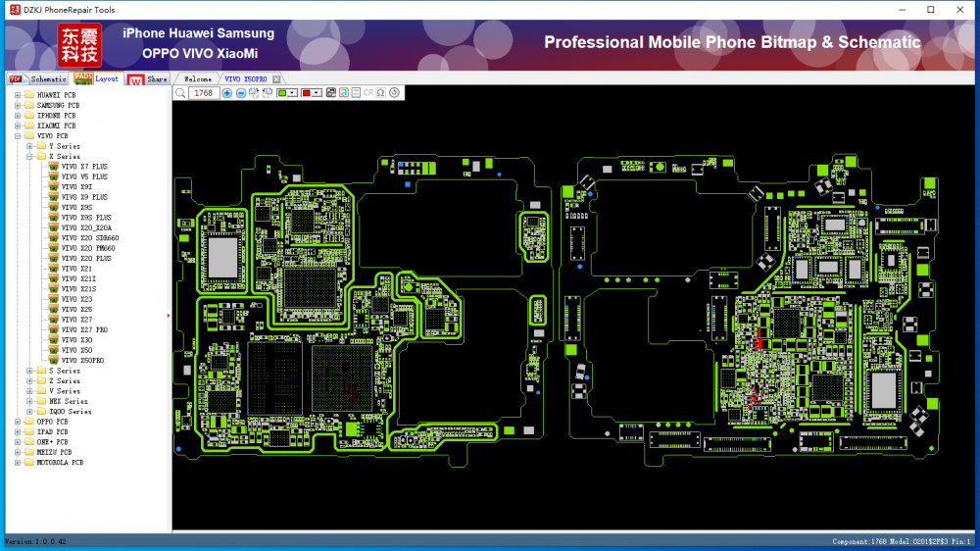Select VIVO X9I in the tree
Image resolution: width=980 pixels, height=551 pixels.
click(x=76, y=187)
